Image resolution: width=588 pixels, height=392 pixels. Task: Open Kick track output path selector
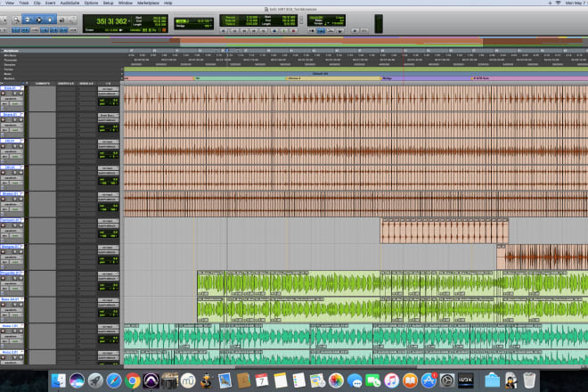click(x=109, y=94)
